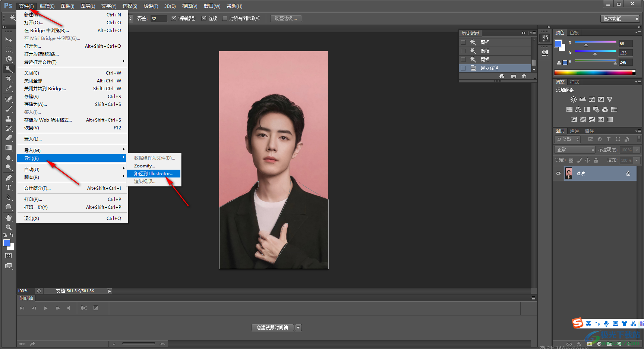644x349 pixels.
Task: Delete current state via history trash icon
Action: click(524, 76)
